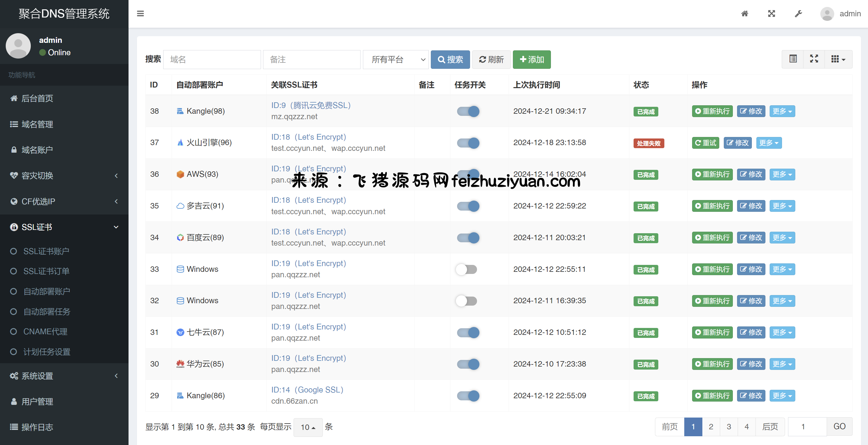Enable task switch for row 33 Windows

(x=466, y=269)
